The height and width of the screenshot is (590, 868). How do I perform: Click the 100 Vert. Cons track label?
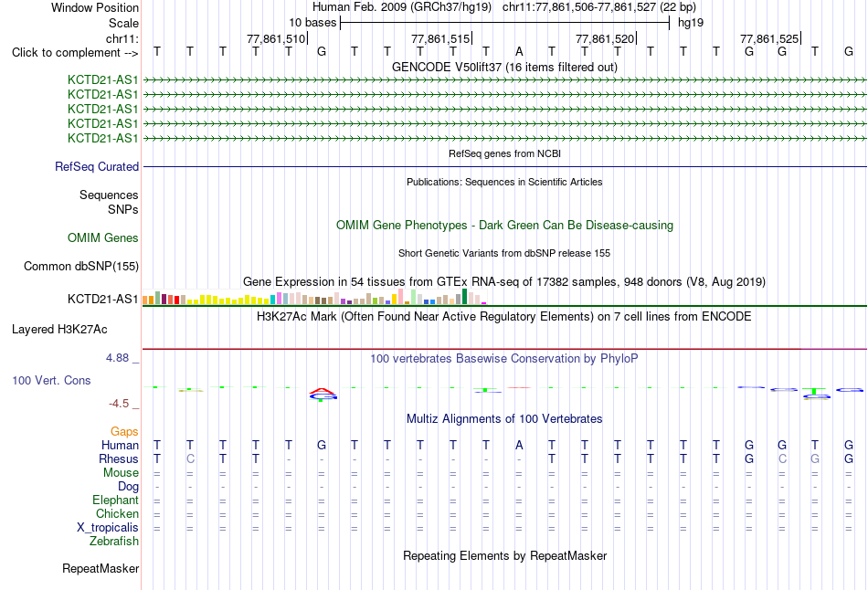pos(51,380)
